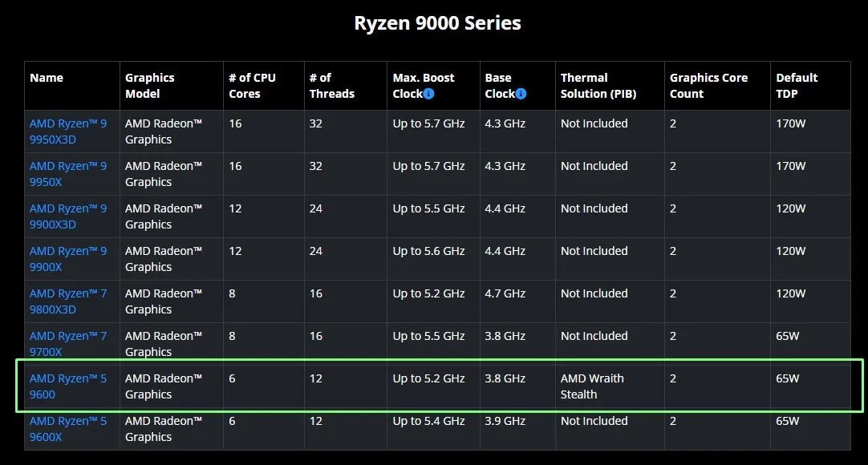Open the highlighted AMD Ryzen 5 9600 link
Screen dimensions: 868x465
click(67, 386)
